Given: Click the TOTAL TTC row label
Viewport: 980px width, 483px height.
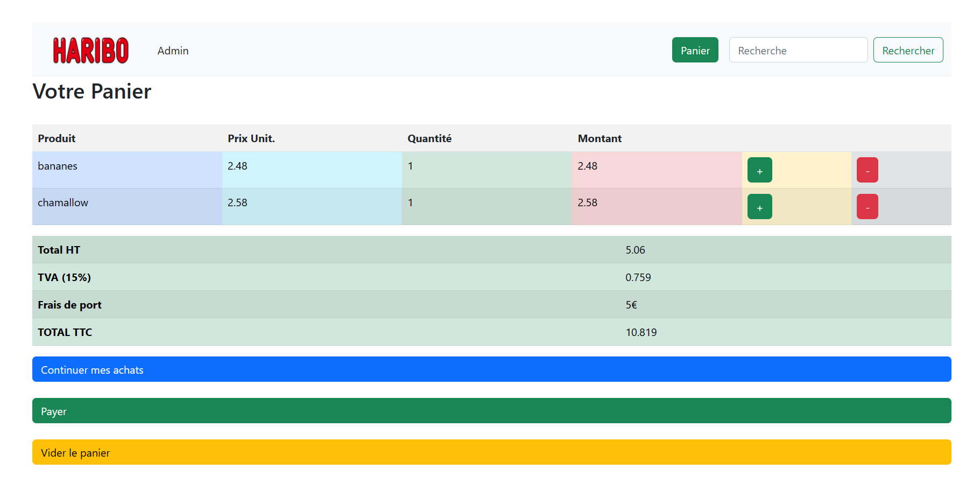Looking at the screenshot, I should [x=65, y=332].
